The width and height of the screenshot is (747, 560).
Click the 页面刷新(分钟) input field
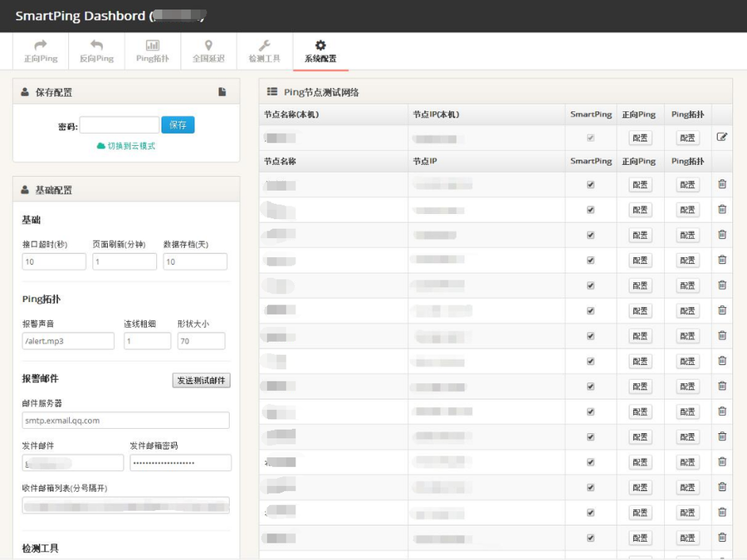(124, 261)
